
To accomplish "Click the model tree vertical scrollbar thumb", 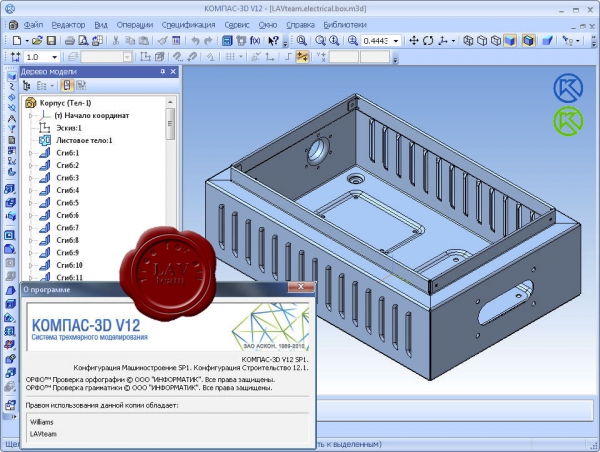I will [x=170, y=124].
